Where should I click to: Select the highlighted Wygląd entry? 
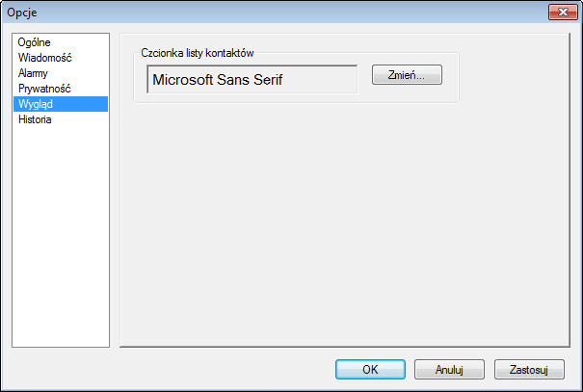pos(61,104)
